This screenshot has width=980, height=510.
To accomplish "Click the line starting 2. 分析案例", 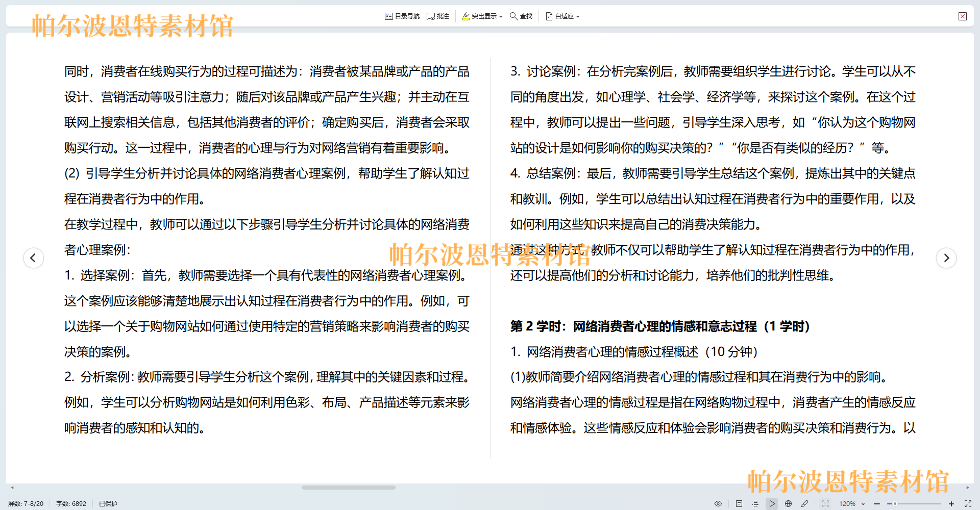I will point(267,377).
